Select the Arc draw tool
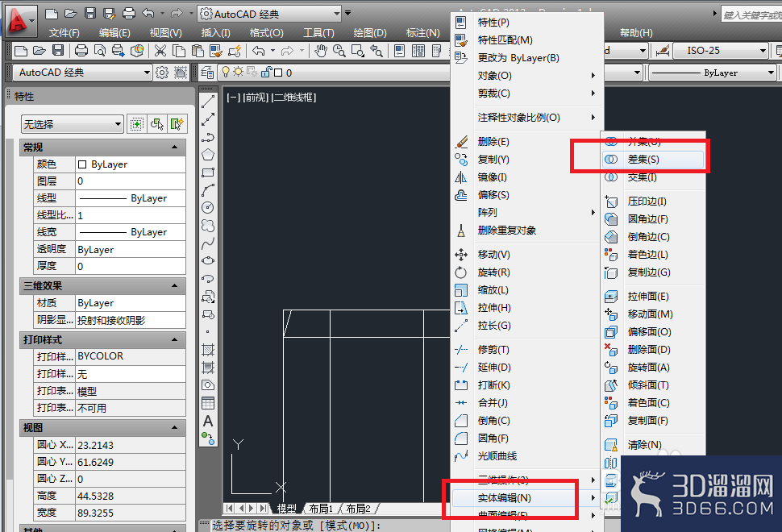The width and height of the screenshot is (782, 532). click(208, 190)
